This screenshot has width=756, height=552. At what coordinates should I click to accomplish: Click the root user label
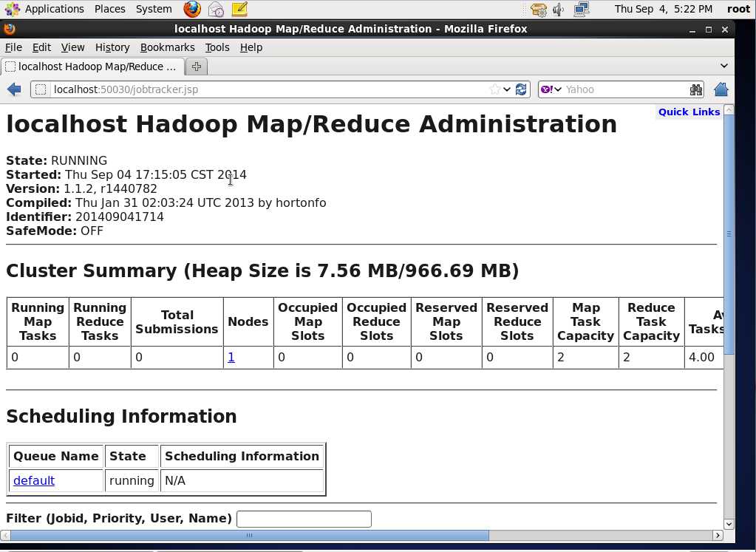click(x=738, y=9)
